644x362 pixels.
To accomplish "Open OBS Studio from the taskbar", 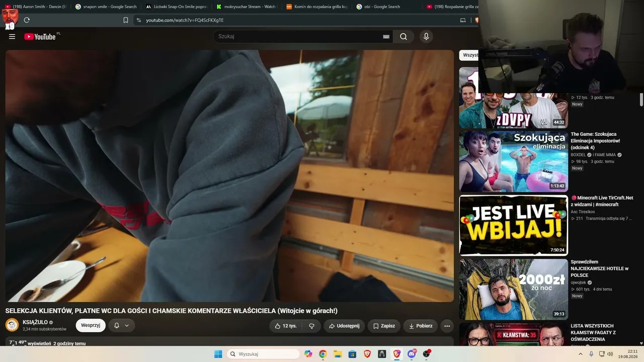I will pyautogui.click(x=427, y=354).
